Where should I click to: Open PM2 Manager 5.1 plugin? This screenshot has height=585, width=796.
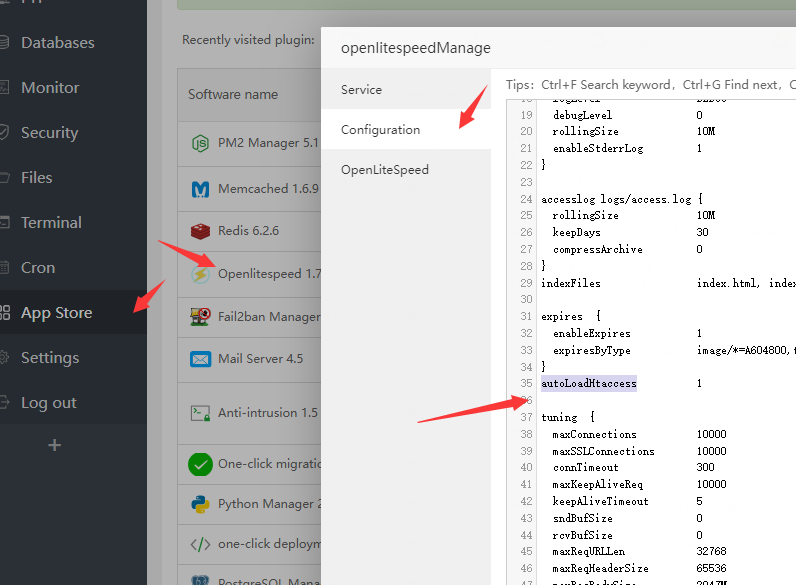click(x=268, y=143)
